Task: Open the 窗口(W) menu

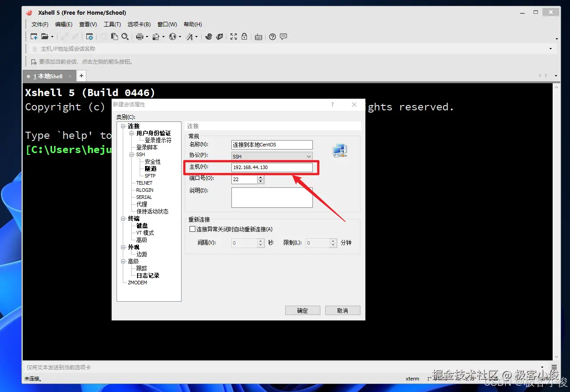Action: point(167,24)
